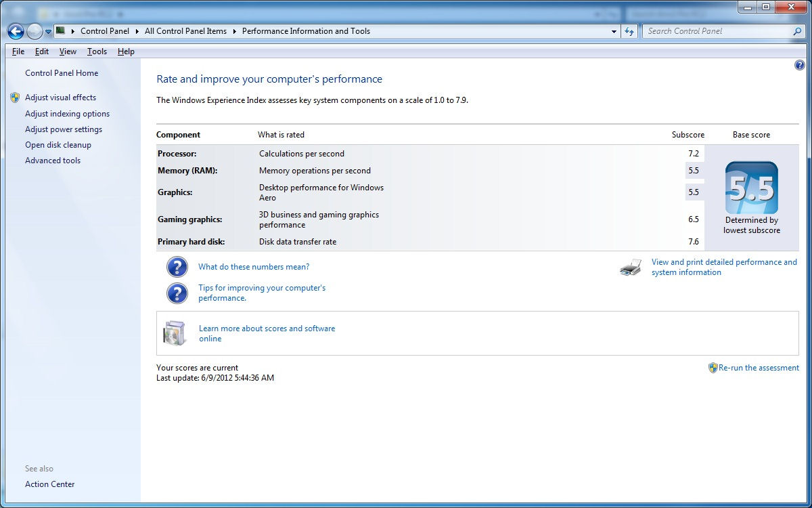Open 'Tips for improving your computer's performance'
The image size is (812, 508).
262,293
